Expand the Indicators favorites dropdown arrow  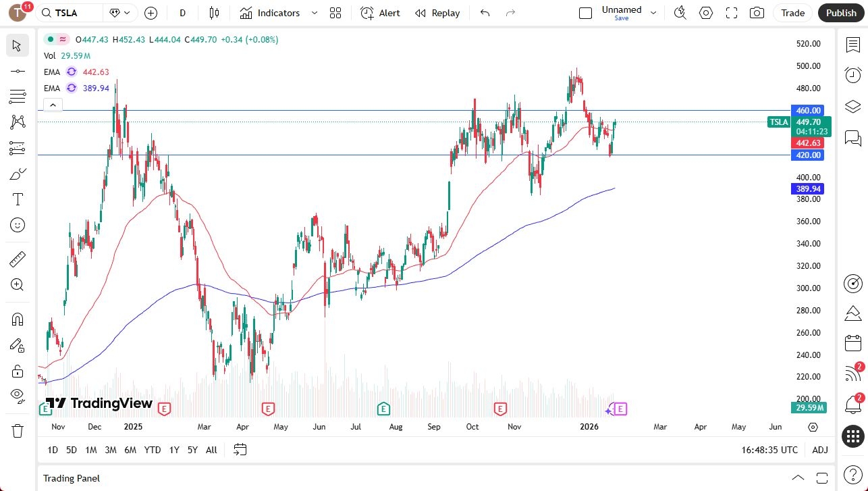pos(315,13)
